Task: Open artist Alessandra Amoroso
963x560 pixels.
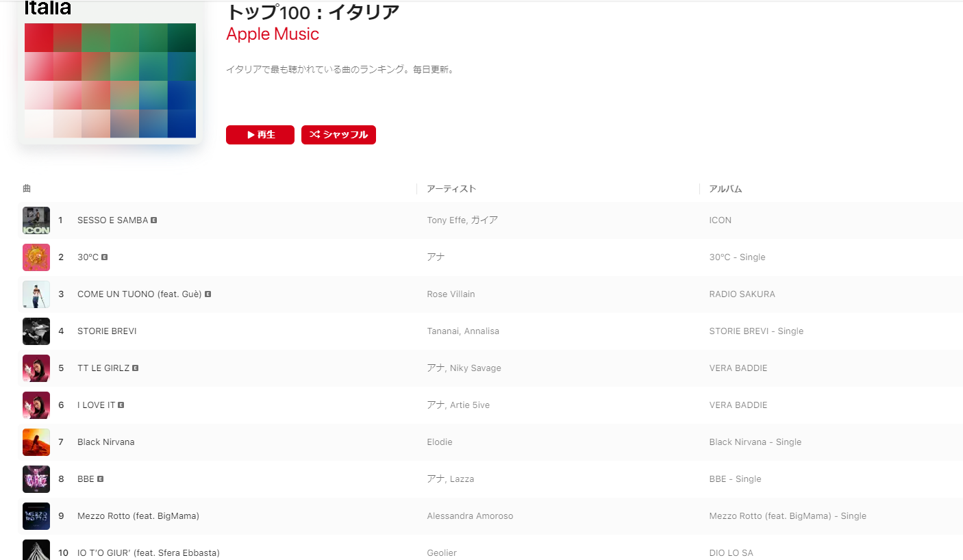Action: (470, 516)
